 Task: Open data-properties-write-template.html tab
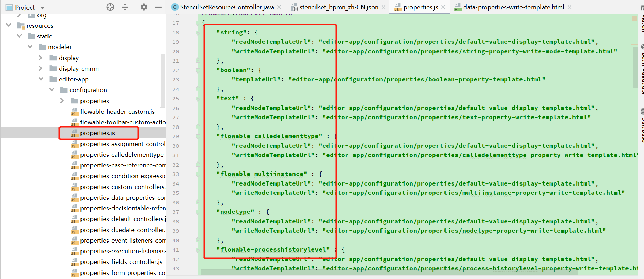pos(514,7)
